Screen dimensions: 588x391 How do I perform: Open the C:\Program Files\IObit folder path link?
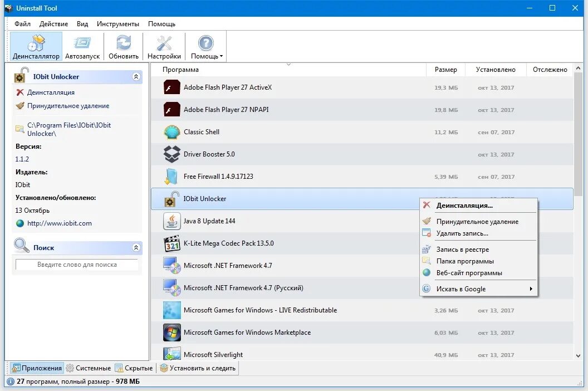coord(69,129)
